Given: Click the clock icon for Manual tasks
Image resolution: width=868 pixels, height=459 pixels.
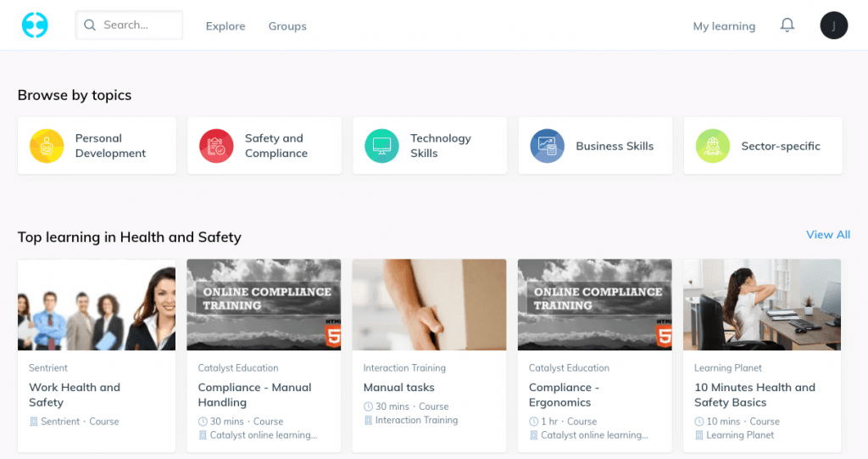Looking at the screenshot, I should [x=368, y=406].
